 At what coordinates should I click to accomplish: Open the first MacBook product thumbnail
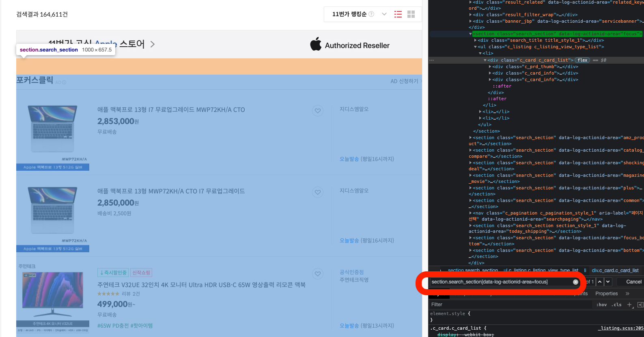(x=53, y=134)
